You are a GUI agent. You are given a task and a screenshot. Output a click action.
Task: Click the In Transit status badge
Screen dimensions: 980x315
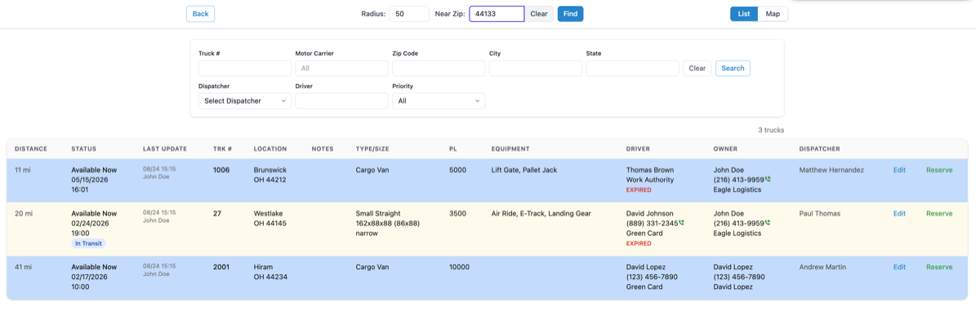point(88,243)
